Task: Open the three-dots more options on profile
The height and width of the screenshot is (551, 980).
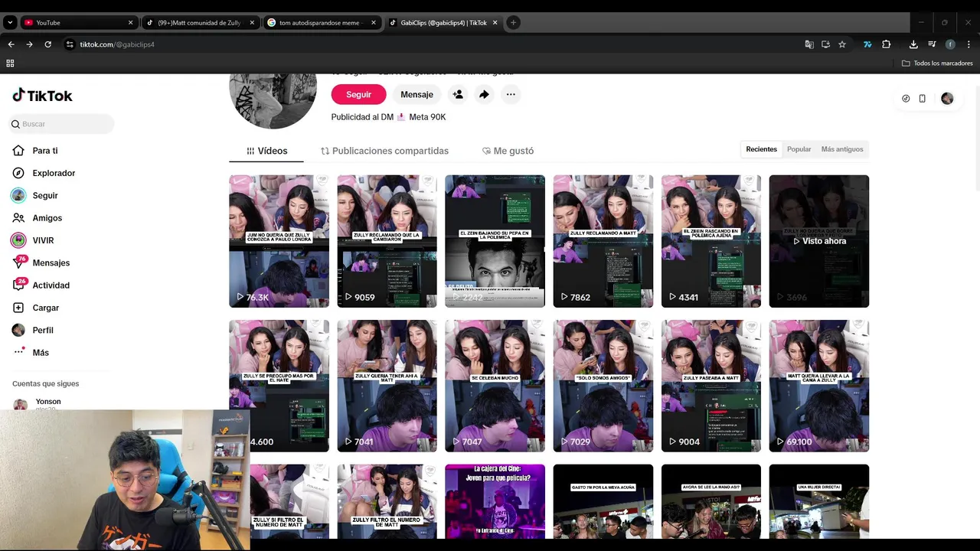Action: (x=511, y=94)
